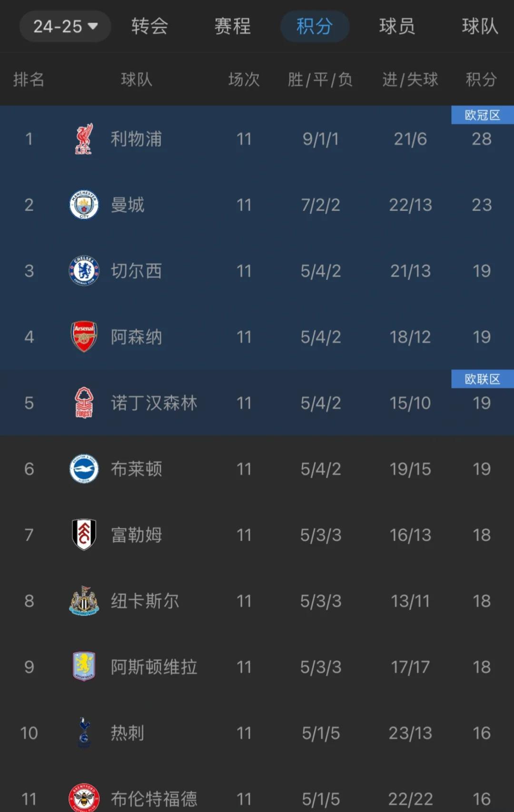
Task: Tap the Arsenal cannon crest
Action: point(84,337)
